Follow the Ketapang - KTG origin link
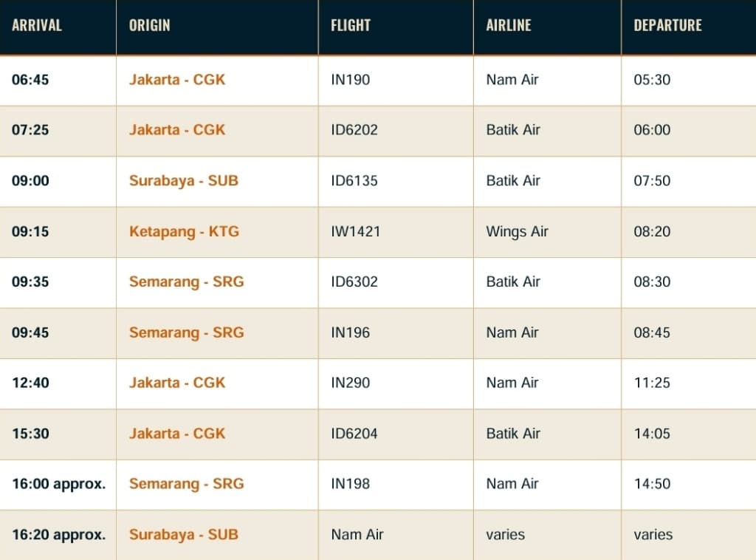 coord(184,231)
